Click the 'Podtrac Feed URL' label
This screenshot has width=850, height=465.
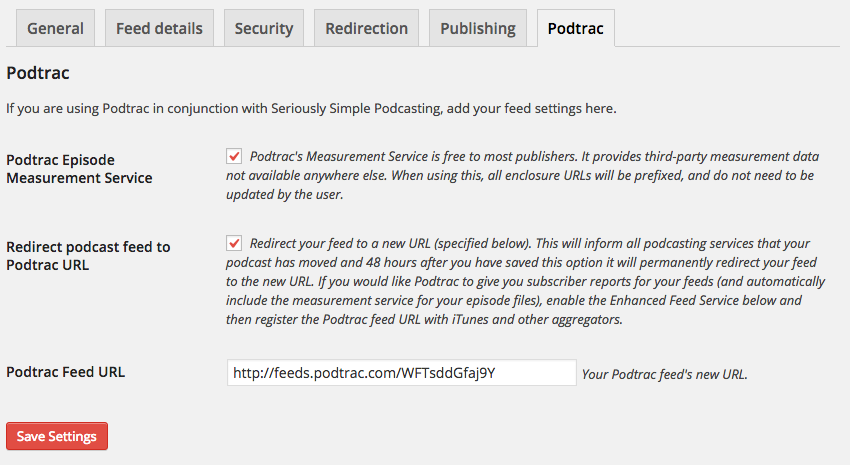66,372
